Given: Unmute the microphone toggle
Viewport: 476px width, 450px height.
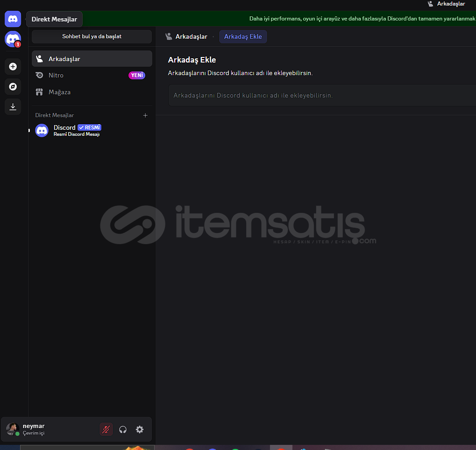Looking at the screenshot, I should pos(106,429).
